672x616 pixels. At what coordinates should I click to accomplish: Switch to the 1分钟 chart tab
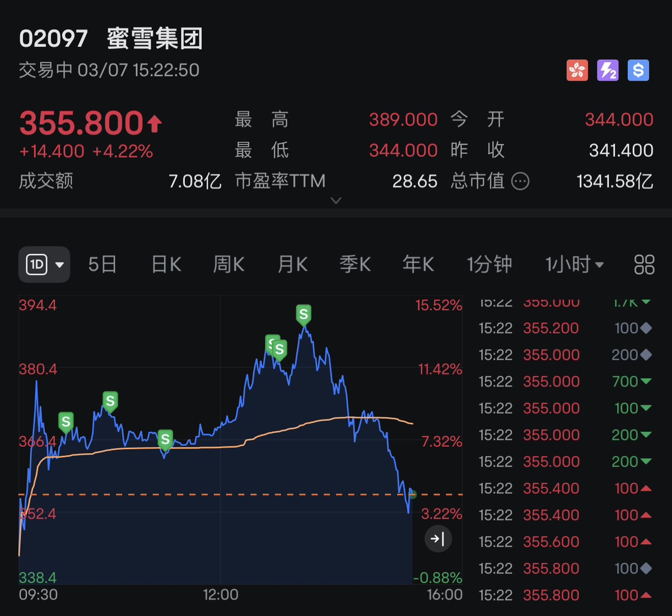click(x=489, y=264)
